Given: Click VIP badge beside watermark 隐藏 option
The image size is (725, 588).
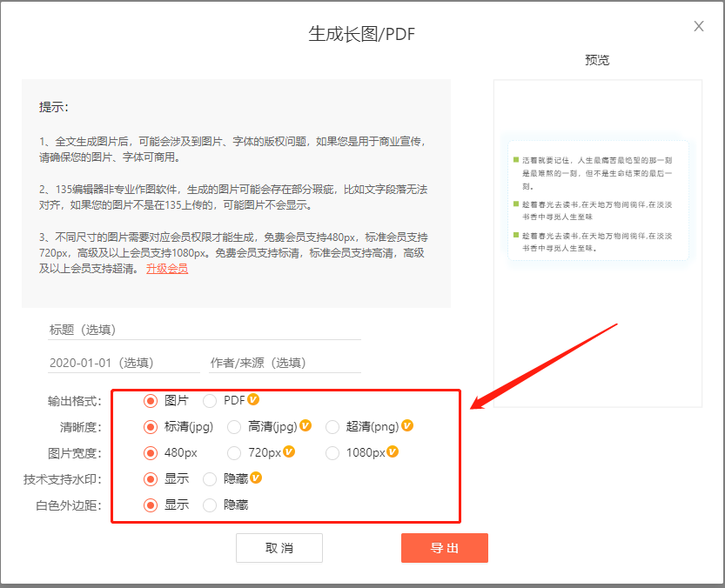Looking at the screenshot, I should pos(256,478).
